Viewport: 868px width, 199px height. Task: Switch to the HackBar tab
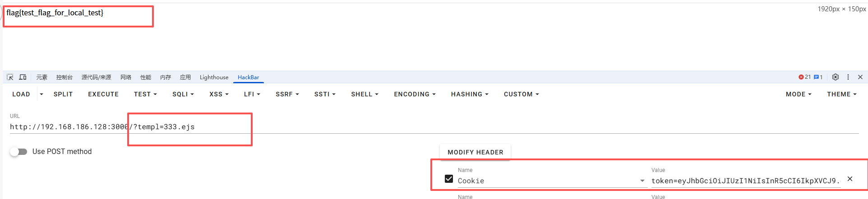tap(249, 77)
